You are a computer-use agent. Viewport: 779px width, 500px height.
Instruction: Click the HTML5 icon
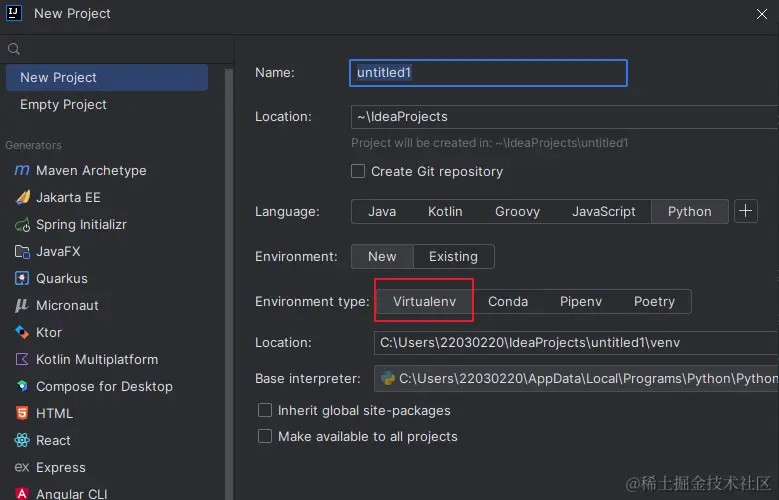(22, 413)
